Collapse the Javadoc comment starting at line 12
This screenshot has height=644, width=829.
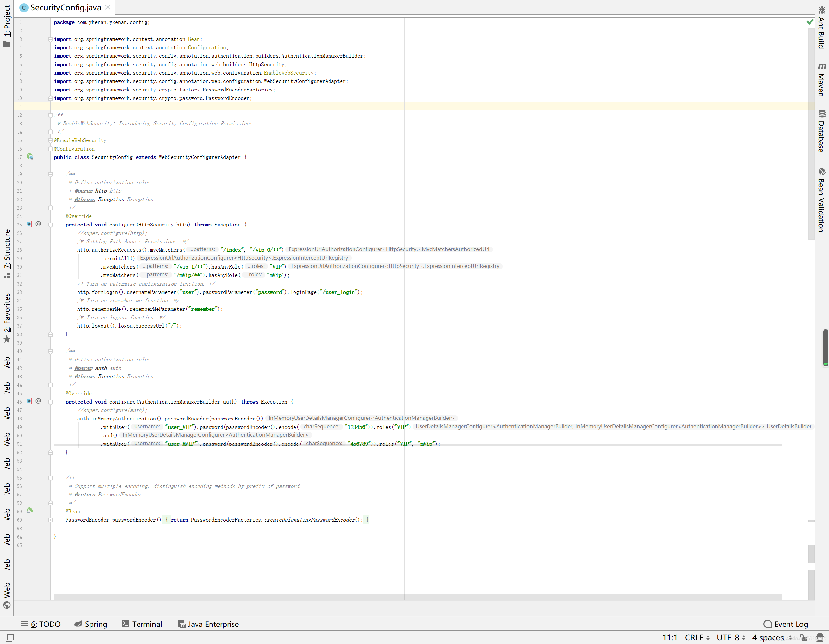pos(51,115)
